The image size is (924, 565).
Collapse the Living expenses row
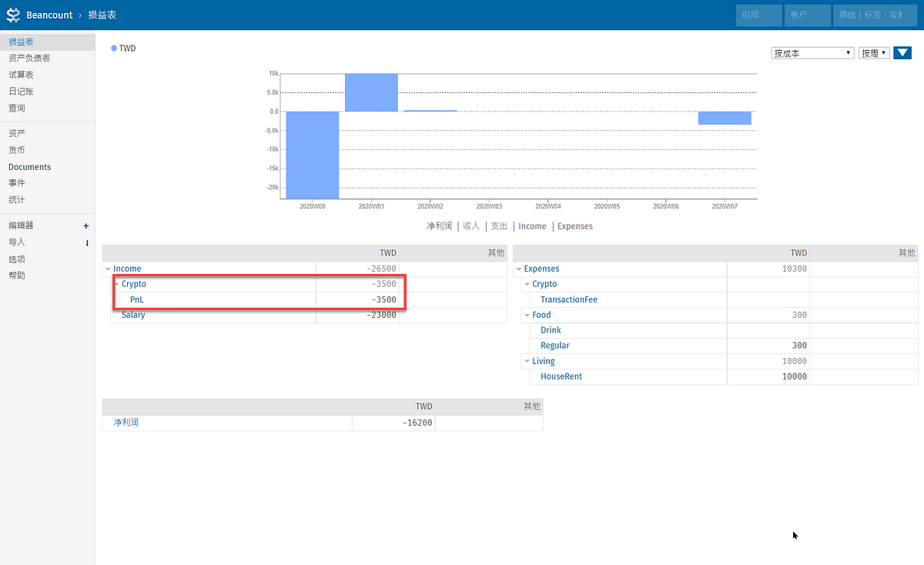click(x=527, y=361)
